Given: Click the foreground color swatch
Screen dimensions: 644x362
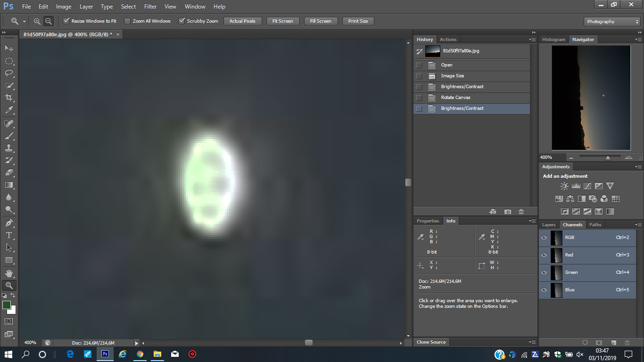Looking at the screenshot, I should [7, 305].
